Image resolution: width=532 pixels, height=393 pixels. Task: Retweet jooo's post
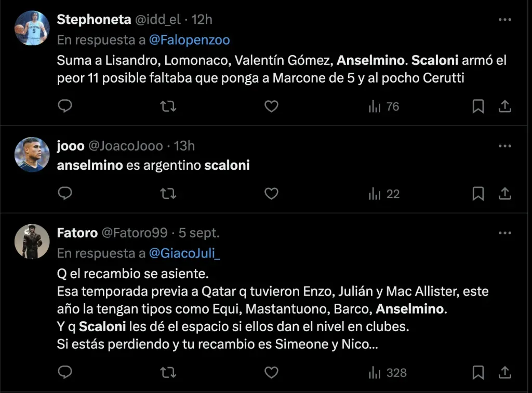168,194
